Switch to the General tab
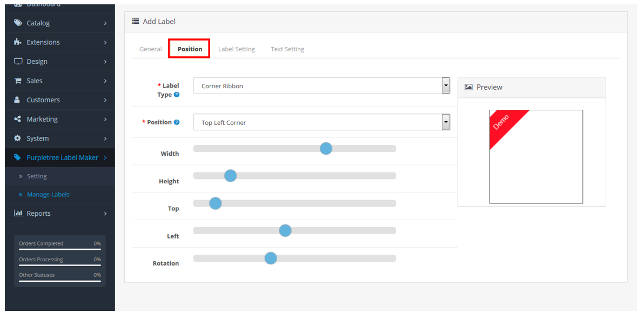The height and width of the screenshot is (318, 644). coord(150,49)
